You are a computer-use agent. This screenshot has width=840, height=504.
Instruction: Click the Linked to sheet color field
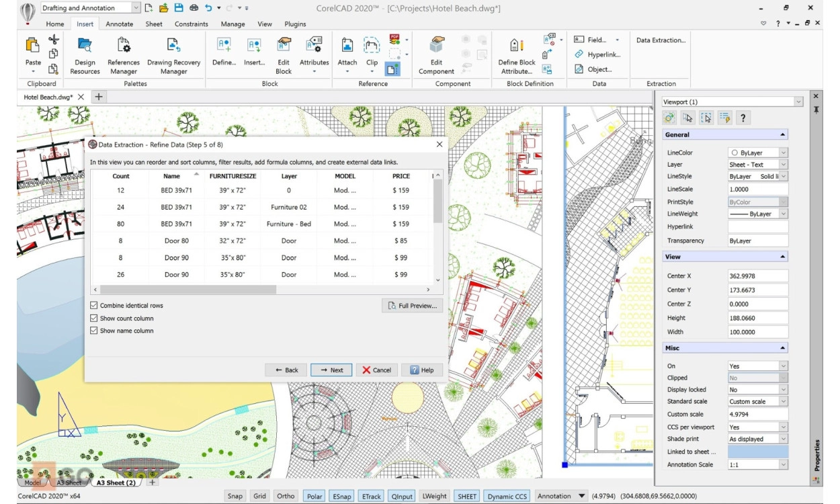(x=757, y=452)
